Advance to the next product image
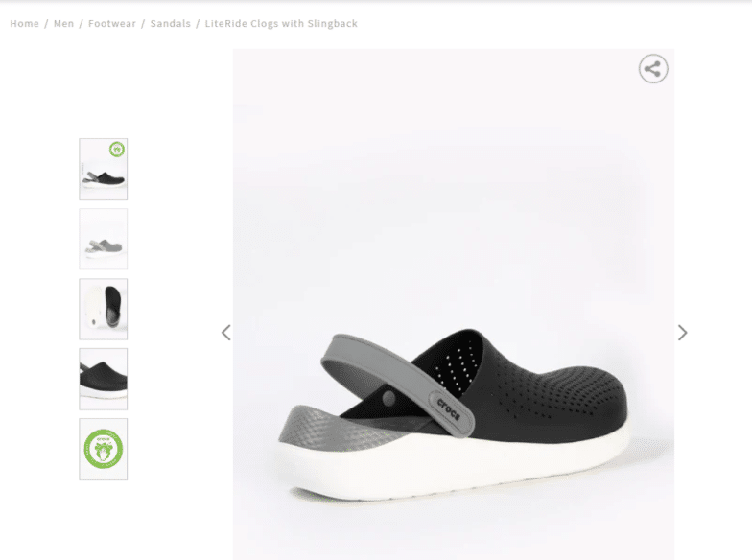752x560 pixels. tap(683, 332)
